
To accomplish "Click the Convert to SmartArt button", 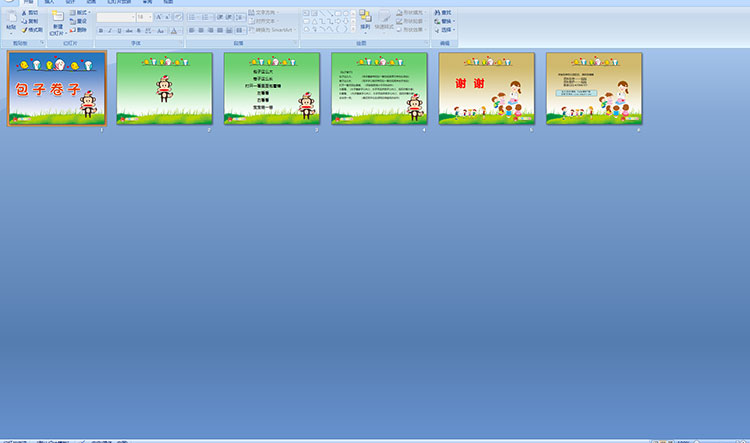I will click(272, 30).
